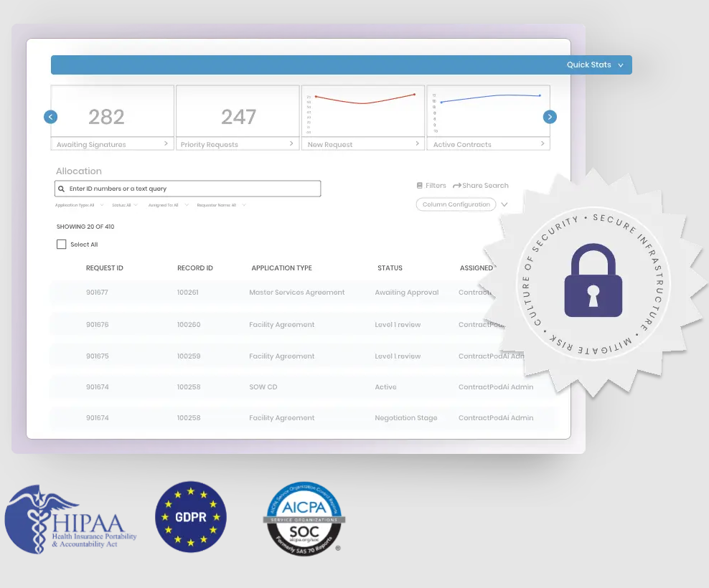Open the Column Configuration button

(x=456, y=204)
